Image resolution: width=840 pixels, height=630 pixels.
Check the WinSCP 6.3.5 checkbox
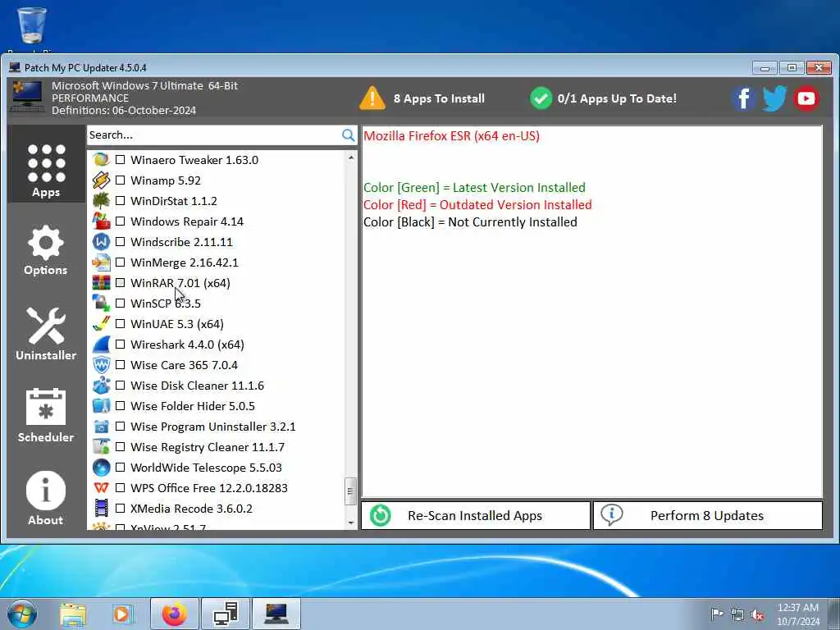[x=121, y=304]
